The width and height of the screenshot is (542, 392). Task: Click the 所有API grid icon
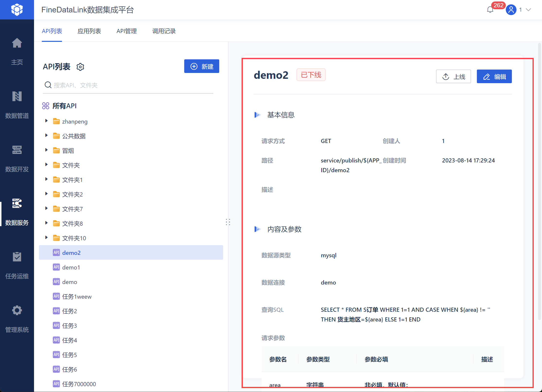pos(46,106)
